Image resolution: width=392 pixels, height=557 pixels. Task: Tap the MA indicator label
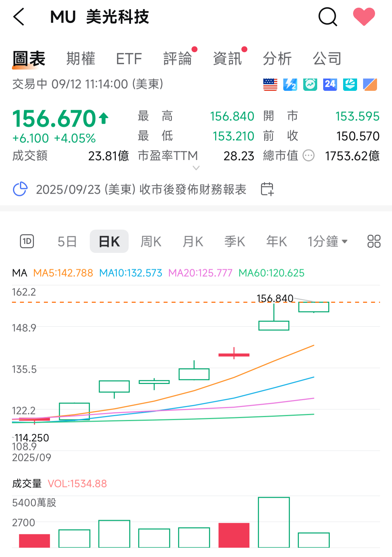coord(20,273)
